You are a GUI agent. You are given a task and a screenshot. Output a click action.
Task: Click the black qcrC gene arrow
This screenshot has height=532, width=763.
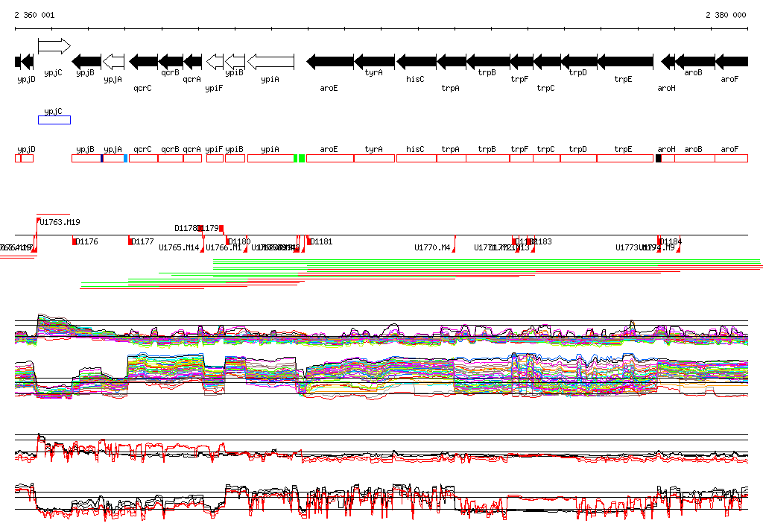click(143, 61)
